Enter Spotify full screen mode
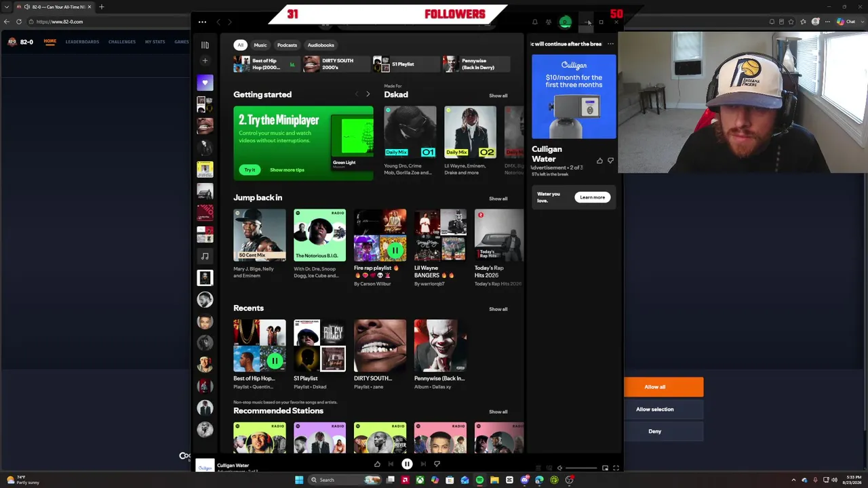The image size is (868, 488). tap(616, 468)
